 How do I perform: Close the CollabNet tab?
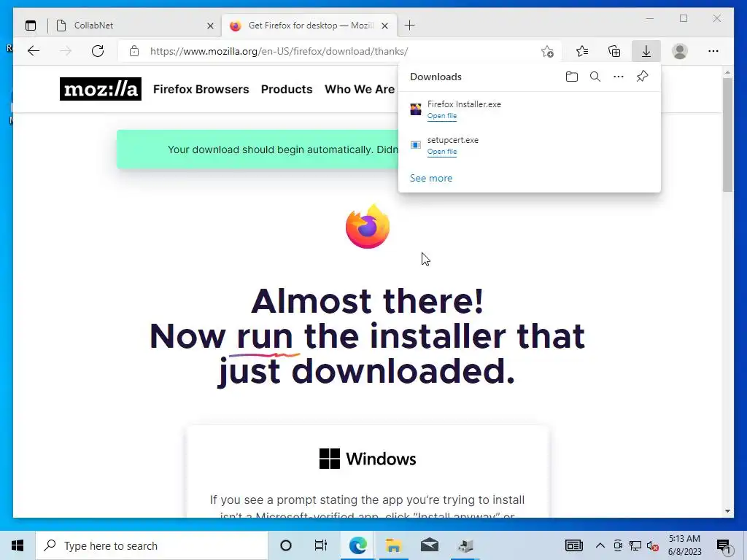click(210, 26)
